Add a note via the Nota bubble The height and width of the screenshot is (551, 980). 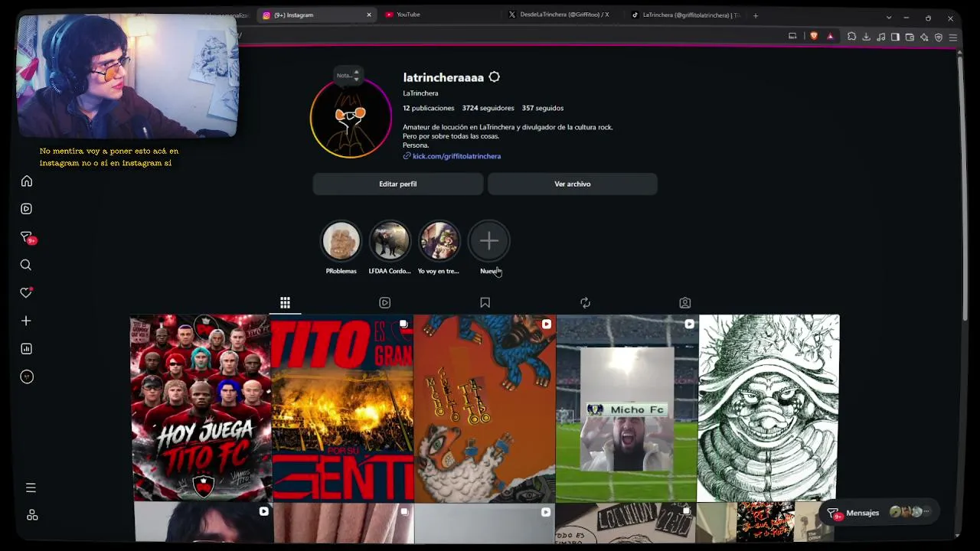pos(347,75)
